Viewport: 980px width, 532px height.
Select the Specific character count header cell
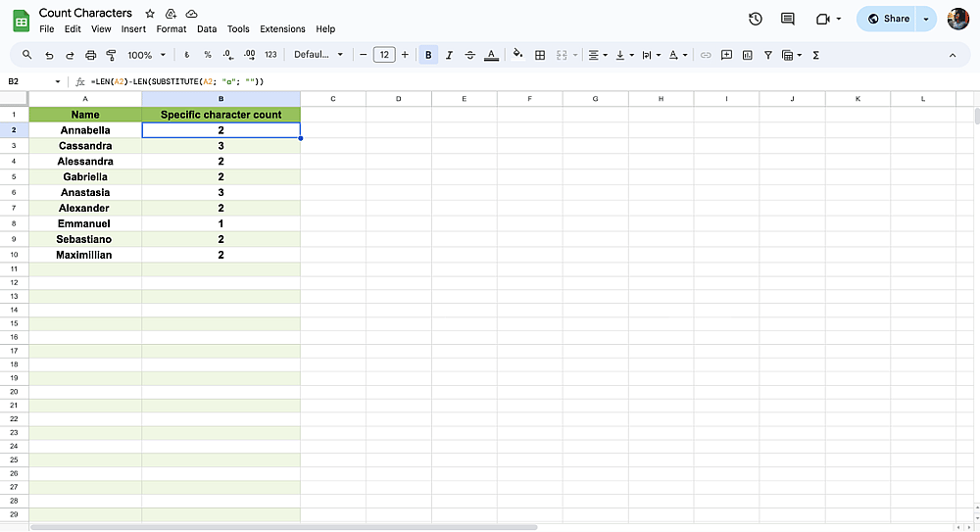(x=221, y=115)
